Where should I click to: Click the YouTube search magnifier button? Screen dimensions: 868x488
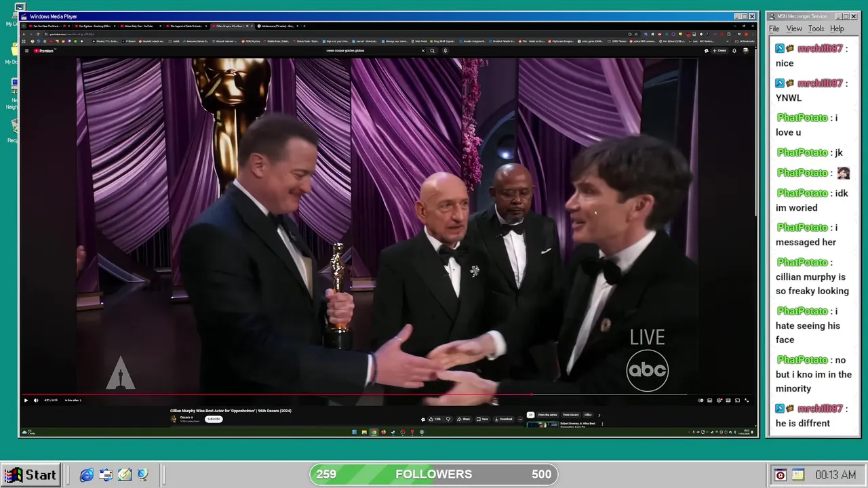pos(433,51)
